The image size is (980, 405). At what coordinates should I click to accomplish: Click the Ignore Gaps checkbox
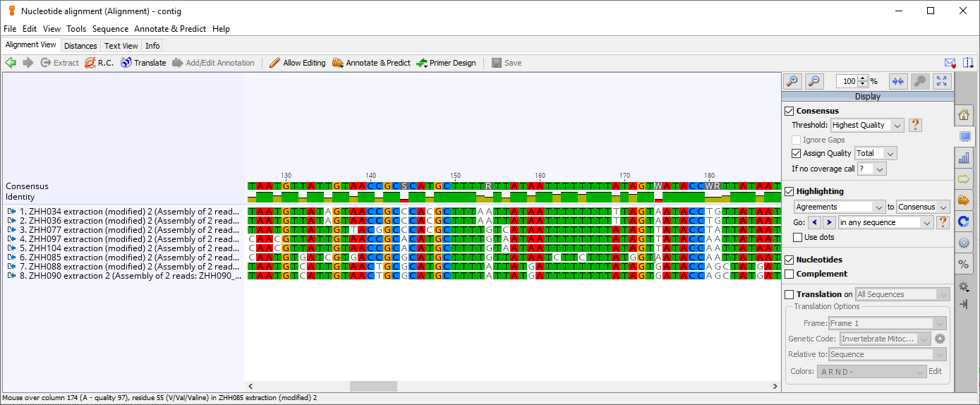pos(797,140)
